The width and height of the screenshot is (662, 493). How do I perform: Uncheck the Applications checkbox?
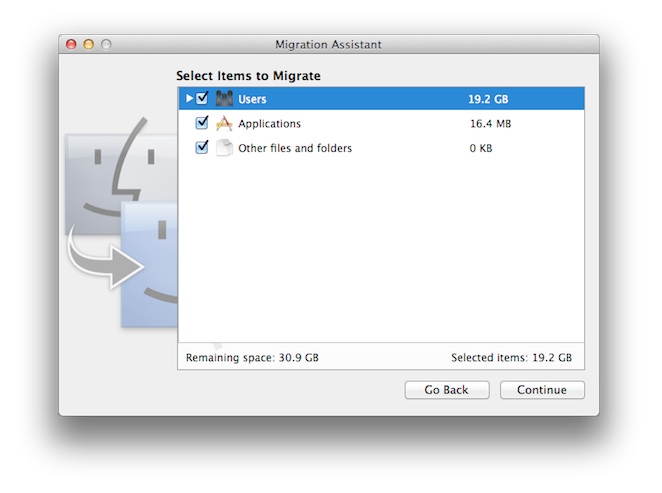[202, 123]
